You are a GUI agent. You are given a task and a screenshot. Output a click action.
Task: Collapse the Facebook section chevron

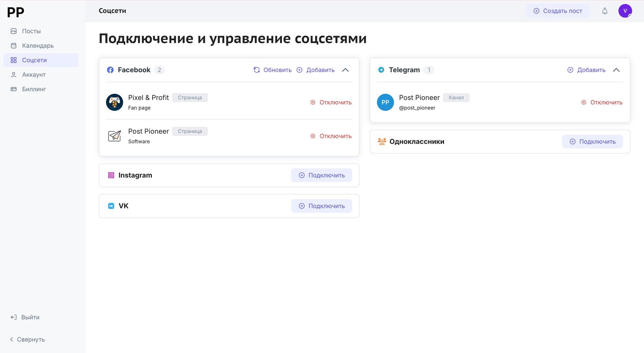345,70
